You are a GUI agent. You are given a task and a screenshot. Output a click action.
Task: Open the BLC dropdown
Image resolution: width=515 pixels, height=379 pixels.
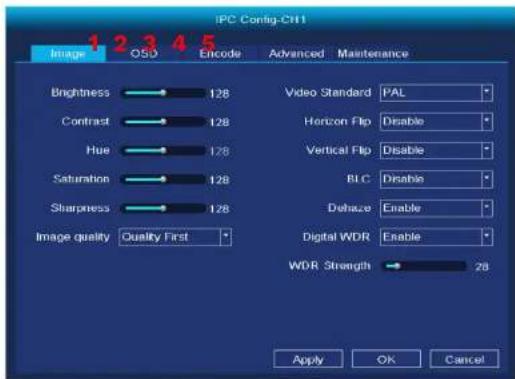point(436,179)
